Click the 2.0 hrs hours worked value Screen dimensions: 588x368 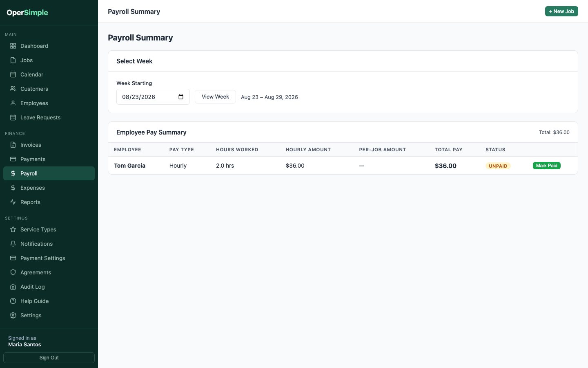[225, 166]
